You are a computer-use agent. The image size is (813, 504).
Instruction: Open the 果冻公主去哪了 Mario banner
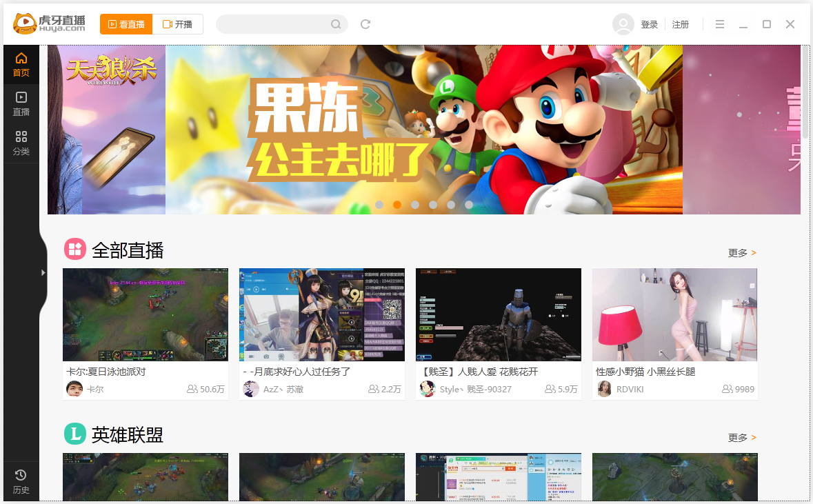pyautogui.click(x=424, y=130)
